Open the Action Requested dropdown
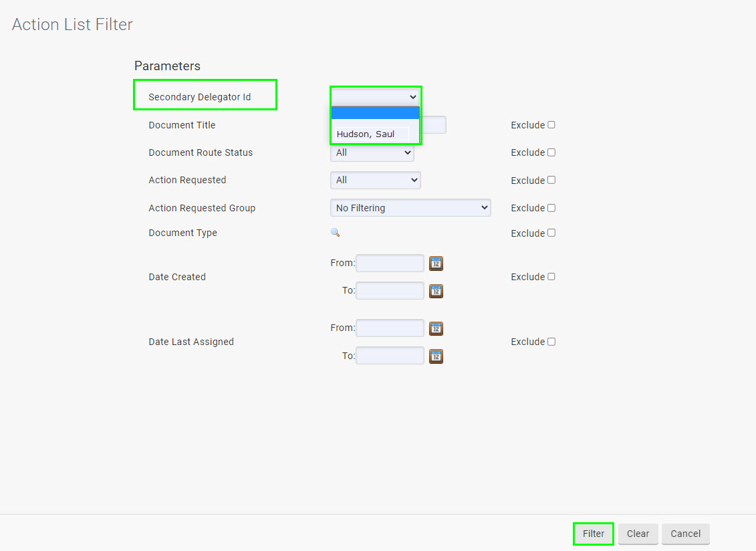 tap(376, 180)
